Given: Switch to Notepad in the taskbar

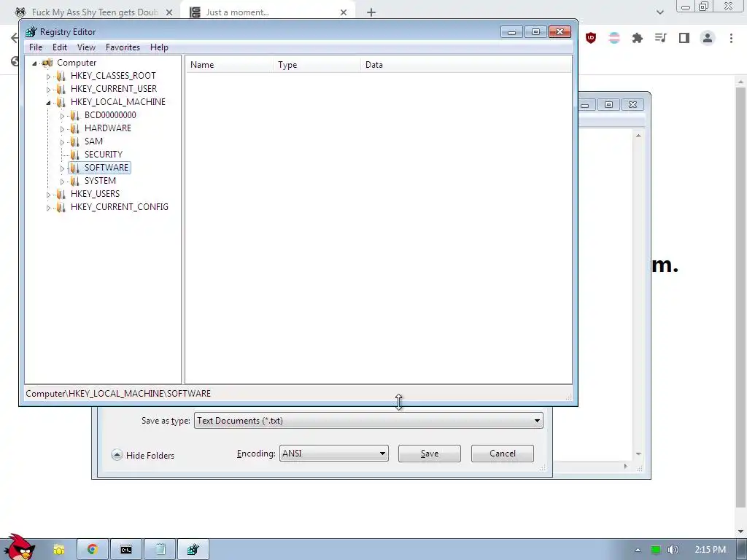Looking at the screenshot, I should click(x=160, y=550).
